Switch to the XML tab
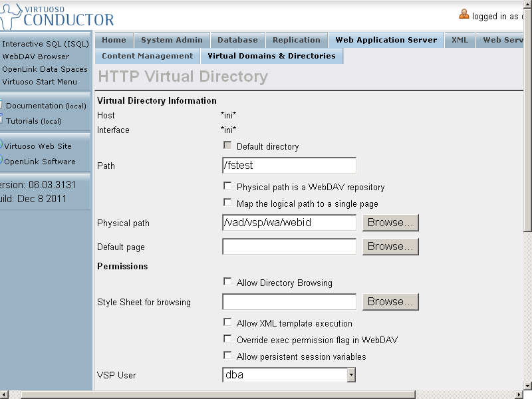 click(460, 40)
